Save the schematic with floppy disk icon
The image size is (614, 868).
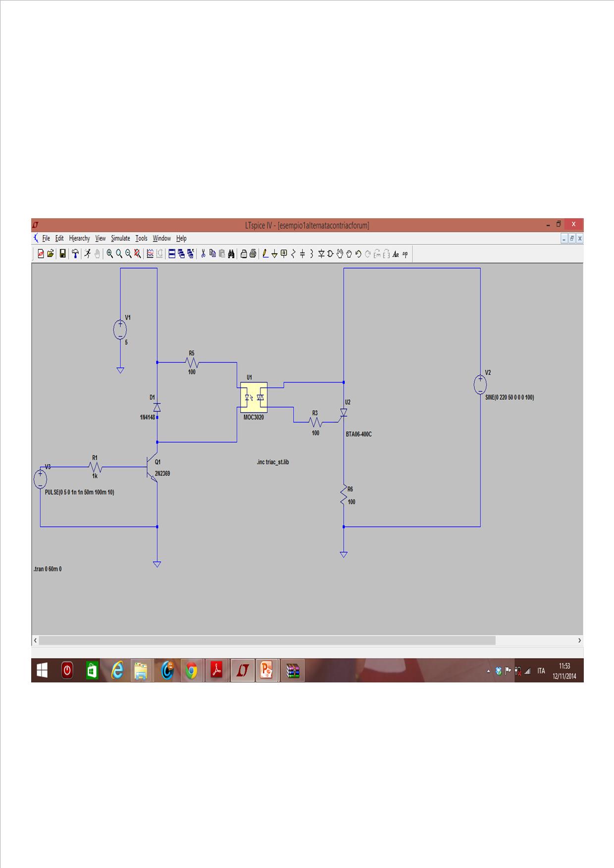(x=63, y=254)
